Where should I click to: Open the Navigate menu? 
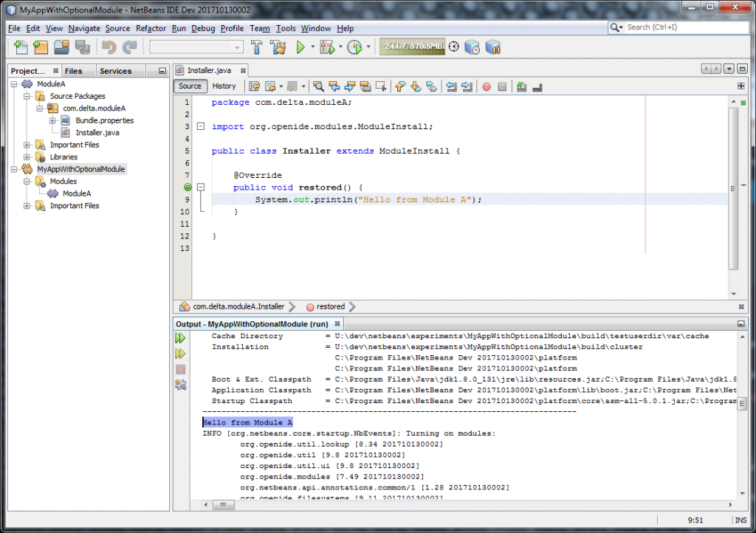(84, 29)
